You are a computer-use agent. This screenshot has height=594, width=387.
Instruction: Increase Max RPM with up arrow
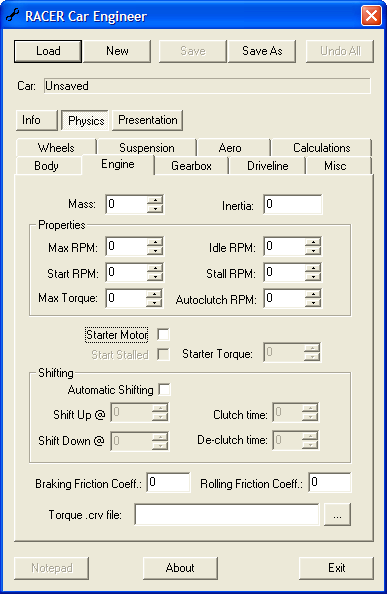coord(155,242)
